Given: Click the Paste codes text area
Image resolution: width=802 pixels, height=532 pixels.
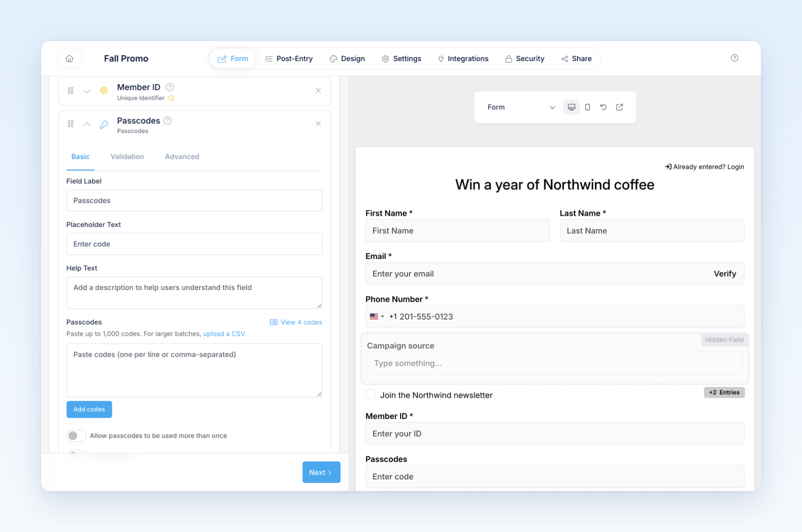Looking at the screenshot, I should coord(194,370).
